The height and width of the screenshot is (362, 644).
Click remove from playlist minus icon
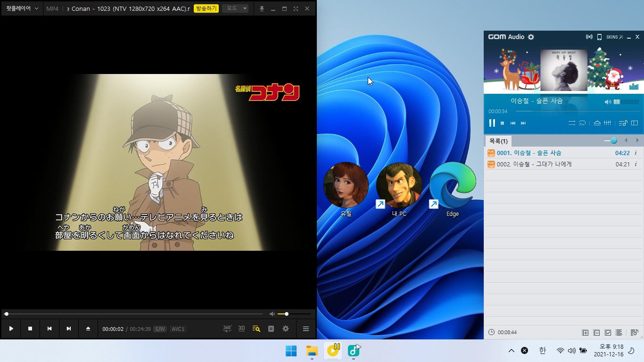click(596, 333)
